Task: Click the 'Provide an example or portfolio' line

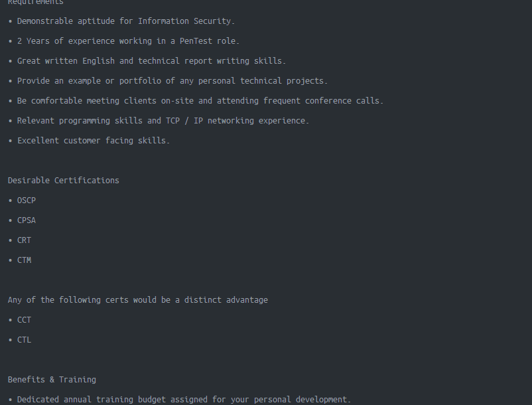Action: coord(172,81)
